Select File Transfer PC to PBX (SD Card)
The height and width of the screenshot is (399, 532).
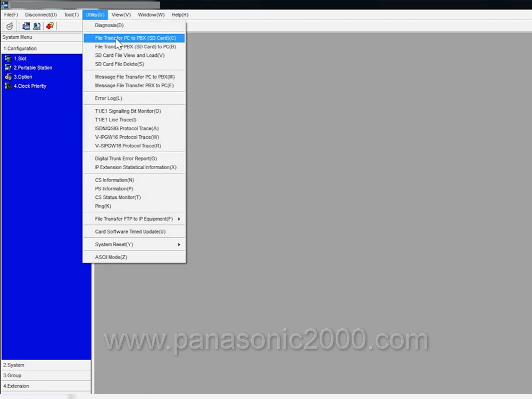coord(135,38)
